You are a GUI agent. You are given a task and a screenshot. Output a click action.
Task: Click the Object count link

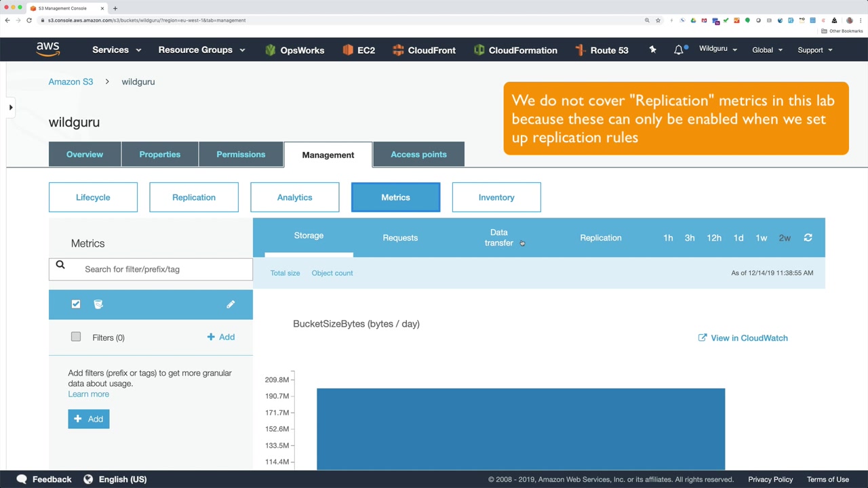coord(332,273)
